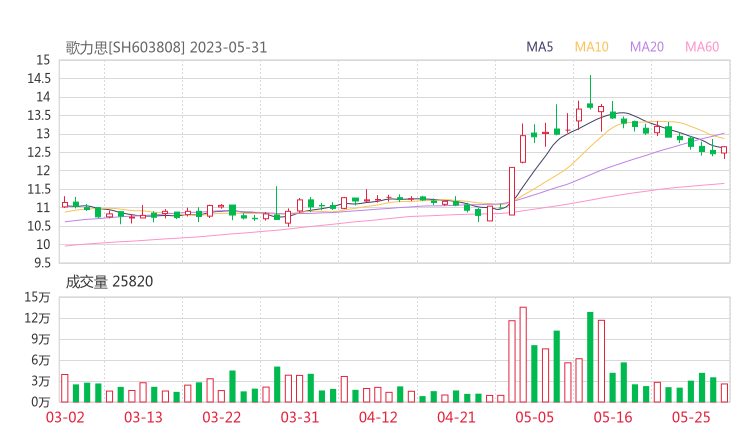The height and width of the screenshot is (440, 740).
Task: Click the 03-02 date axis label
Action: click(x=65, y=417)
